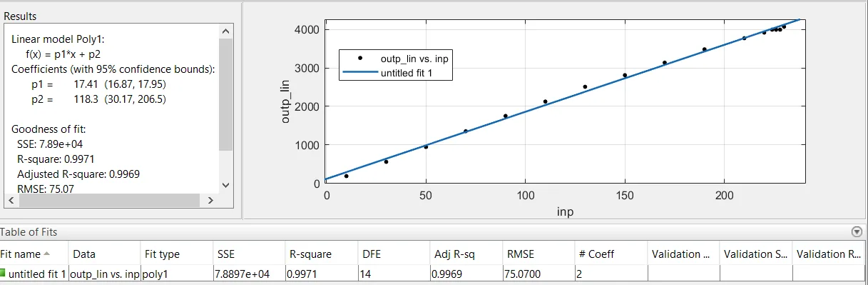Click the Results panel scroll down arrow
Image resolution: width=868 pixels, height=285 pixels.
(226, 185)
